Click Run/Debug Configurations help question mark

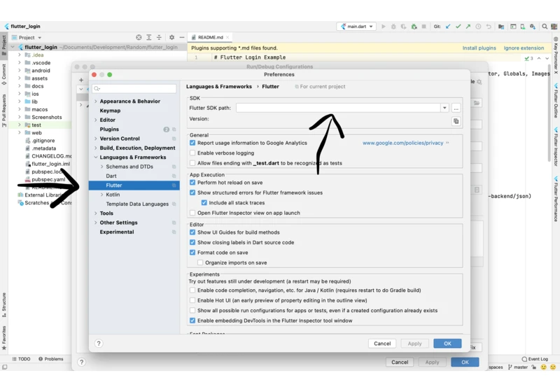pos(81,362)
